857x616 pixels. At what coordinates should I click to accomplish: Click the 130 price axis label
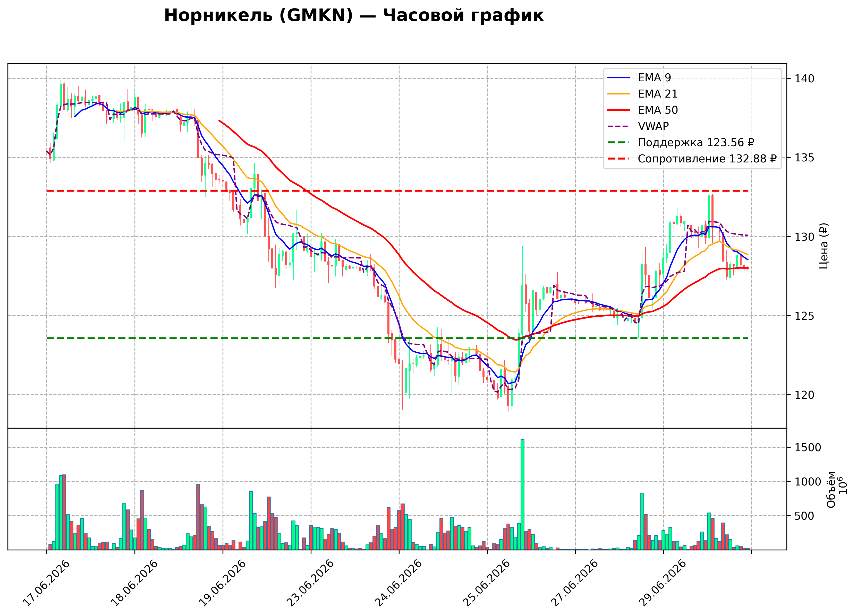click(804, 237)
